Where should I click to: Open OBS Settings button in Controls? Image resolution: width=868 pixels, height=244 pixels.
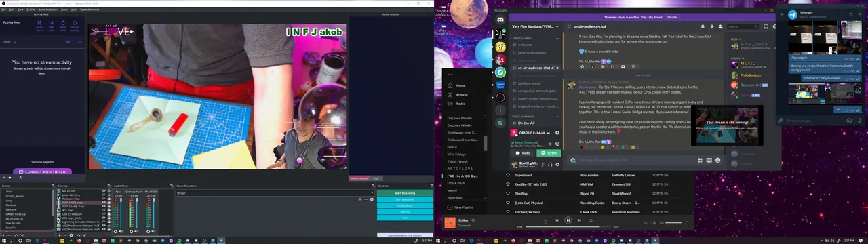click(x=405, y=211)
